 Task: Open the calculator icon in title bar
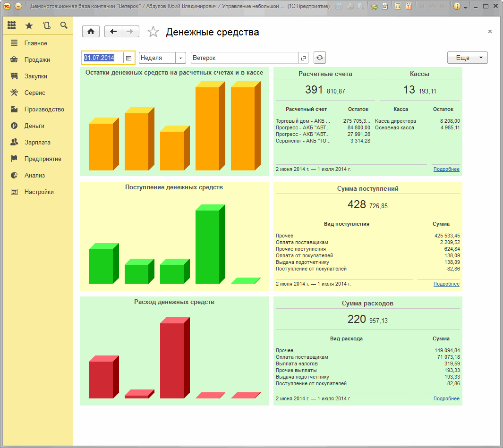[x=398, y=6]
